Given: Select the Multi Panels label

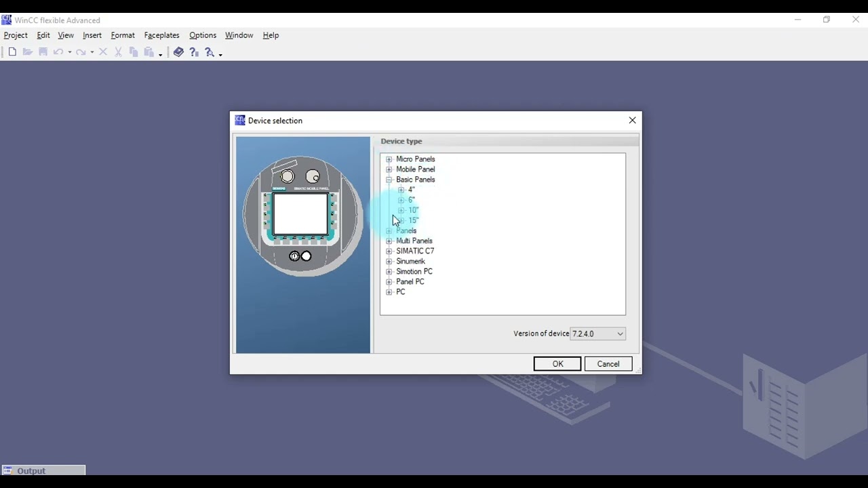Looking at the screenshot, I should point(414,241).
